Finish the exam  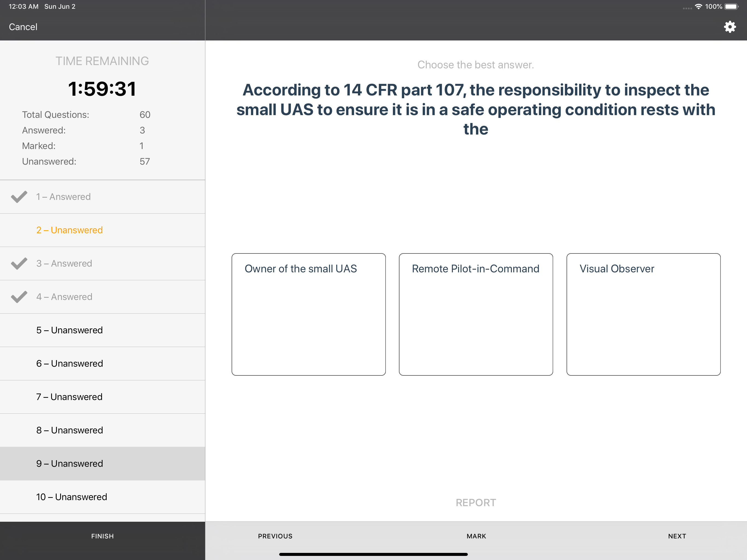tap(102, 536)
